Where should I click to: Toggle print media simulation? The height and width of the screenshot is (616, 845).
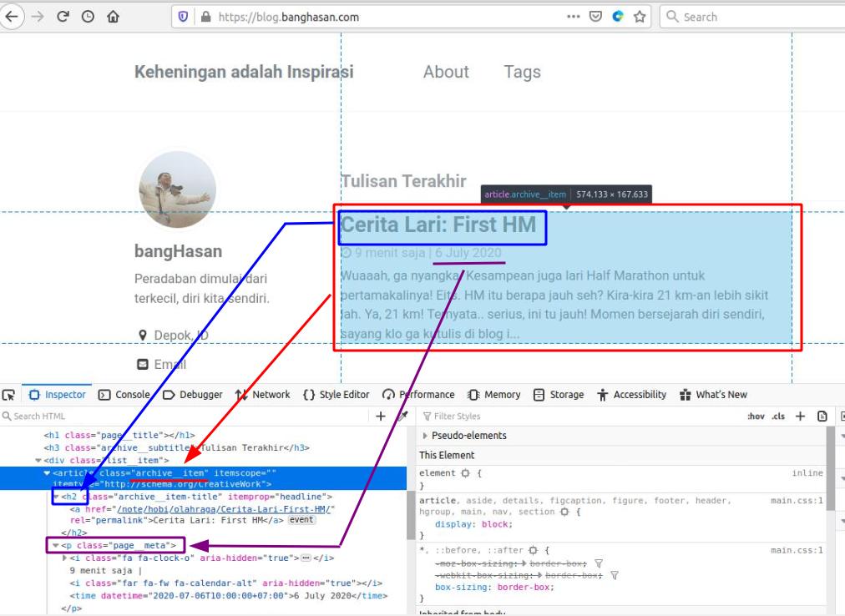(822, 414)
